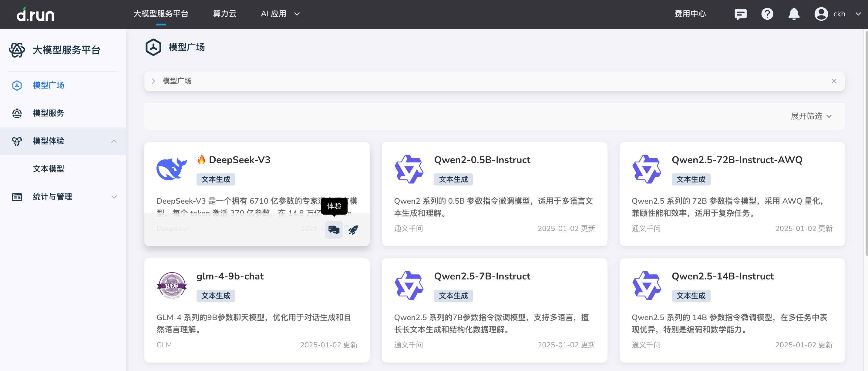The image size is (868, 371).
Task: Click the rocket deploy icon on DeepSeek-V3 card
Action: [353, 230]
